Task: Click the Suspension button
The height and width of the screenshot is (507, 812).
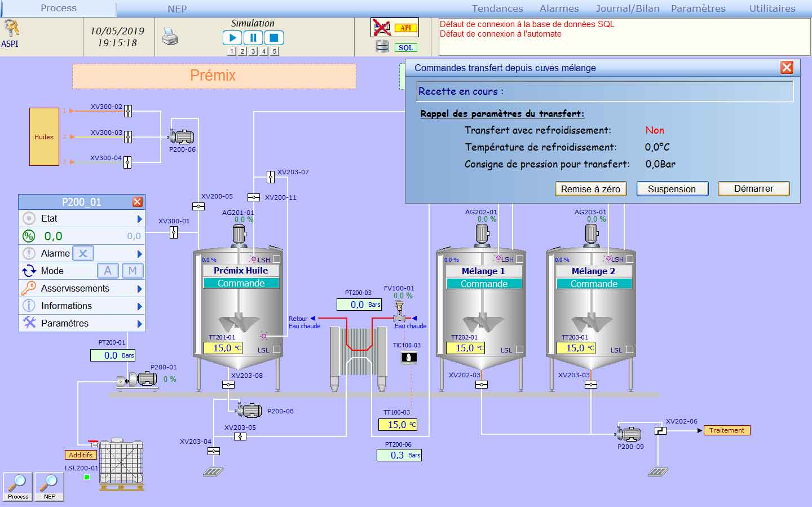Action: [672, 189]
